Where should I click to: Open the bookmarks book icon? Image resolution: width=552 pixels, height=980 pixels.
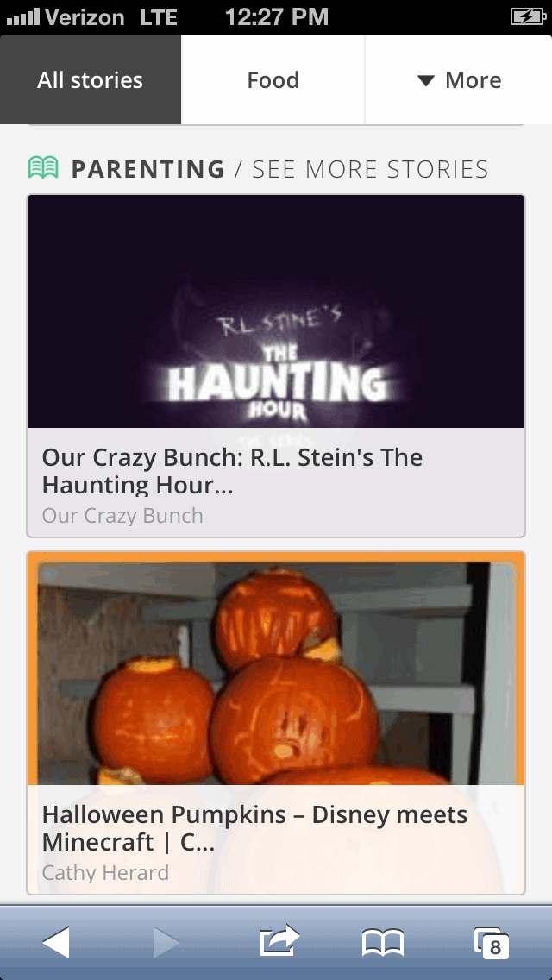[383, 943]
